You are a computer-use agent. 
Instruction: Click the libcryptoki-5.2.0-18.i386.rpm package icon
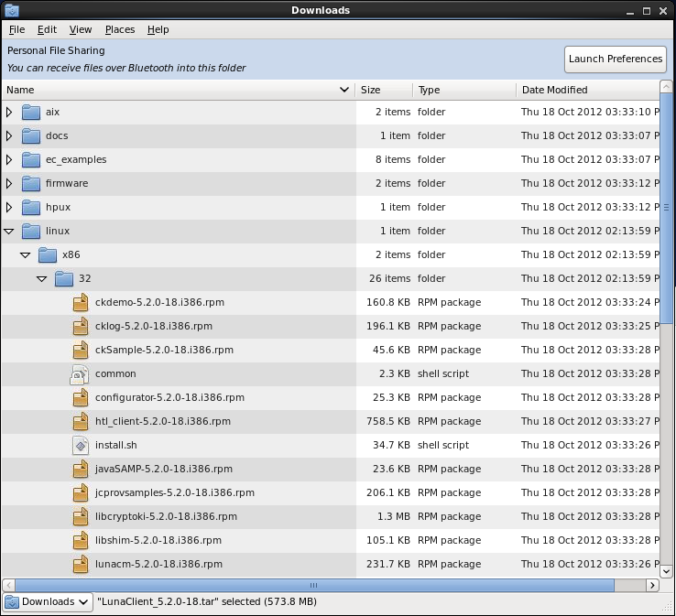pyautogui.click(x=82, y=516)
